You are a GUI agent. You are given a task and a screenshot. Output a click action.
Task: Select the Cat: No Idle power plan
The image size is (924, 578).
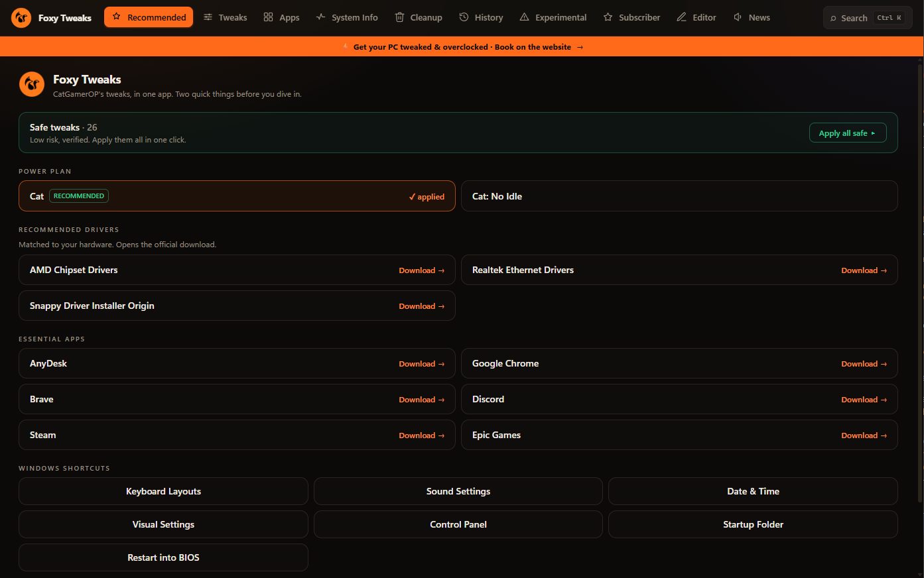coord(679,196)
